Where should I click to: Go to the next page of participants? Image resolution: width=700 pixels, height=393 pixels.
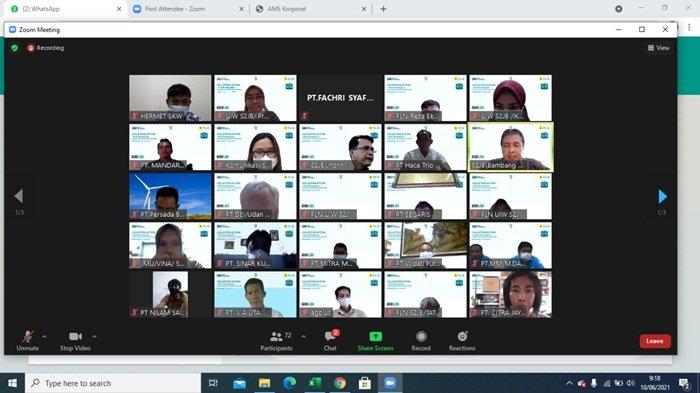coord(662,196)
